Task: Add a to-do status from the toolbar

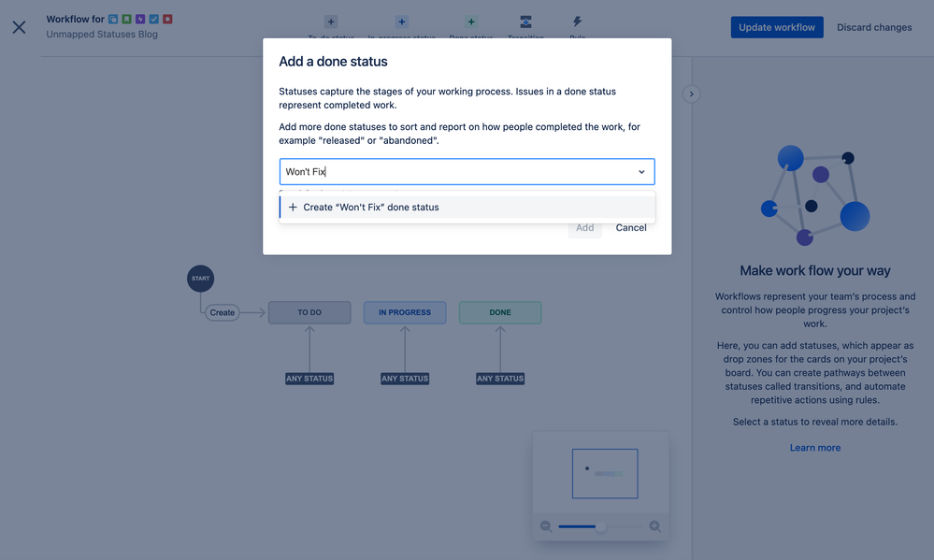Action: pos(331,22)
